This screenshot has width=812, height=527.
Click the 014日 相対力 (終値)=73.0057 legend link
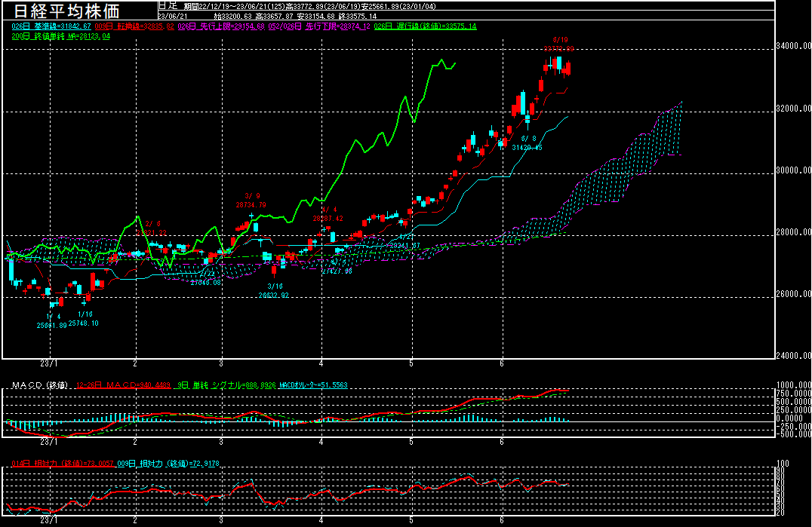click(63, 464)
